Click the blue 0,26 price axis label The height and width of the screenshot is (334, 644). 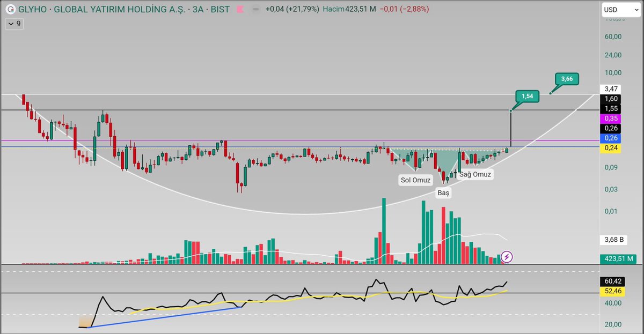[611, 138]
